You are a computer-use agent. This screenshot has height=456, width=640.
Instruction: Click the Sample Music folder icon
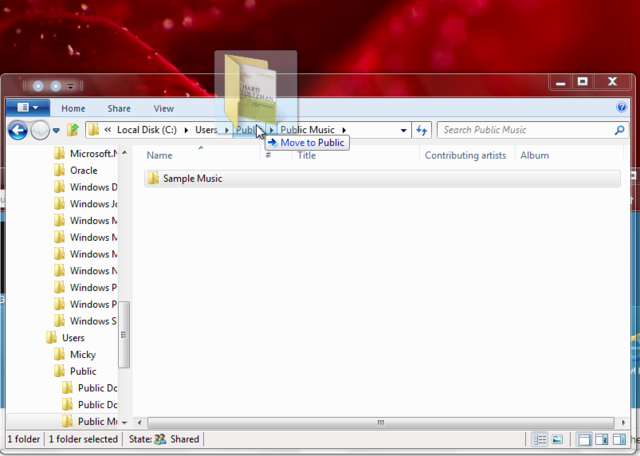click(x=153, y=179)
